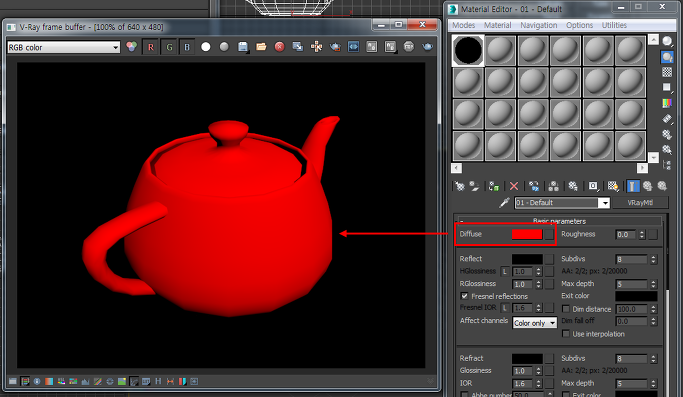Open the Material menu
The height and width of the screenshot is (397, 683).
pos(497,25)
